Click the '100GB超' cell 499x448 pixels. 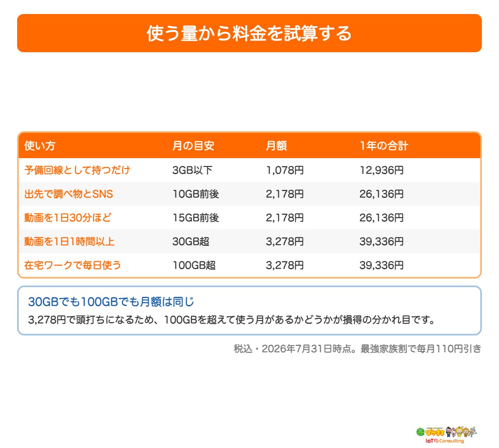click(x=194, y=265)
